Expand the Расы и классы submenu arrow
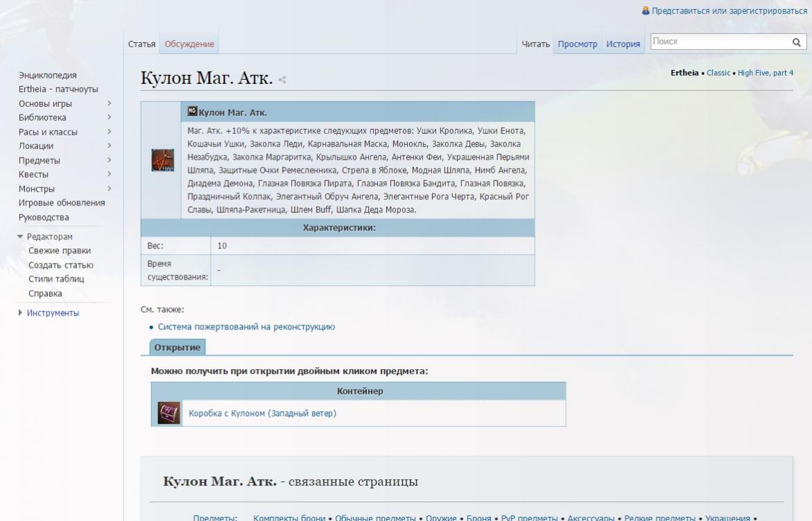The width and height of the screenshot is (812, 521). coord(110,132)
